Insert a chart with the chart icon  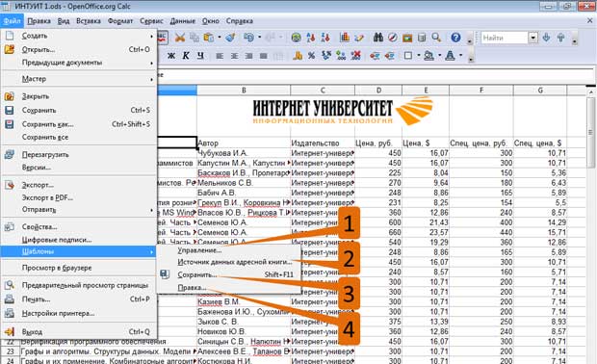click(x=345, y=38)
